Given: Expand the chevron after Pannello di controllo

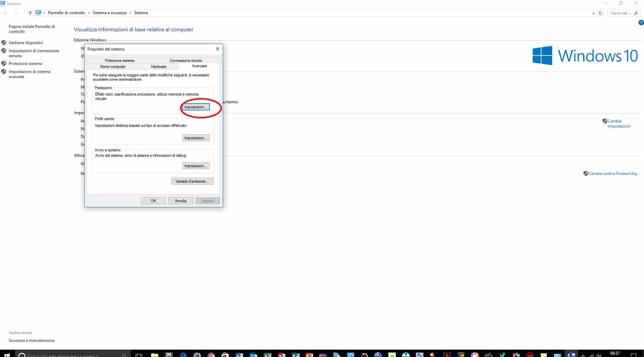Looking at the screenshot, I should [x=89, y=13].
